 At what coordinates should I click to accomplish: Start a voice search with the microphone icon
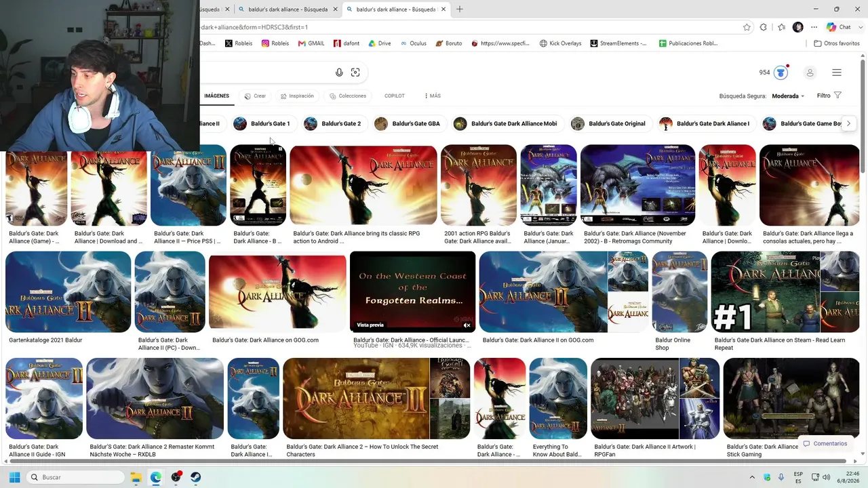tap(339, 73)
